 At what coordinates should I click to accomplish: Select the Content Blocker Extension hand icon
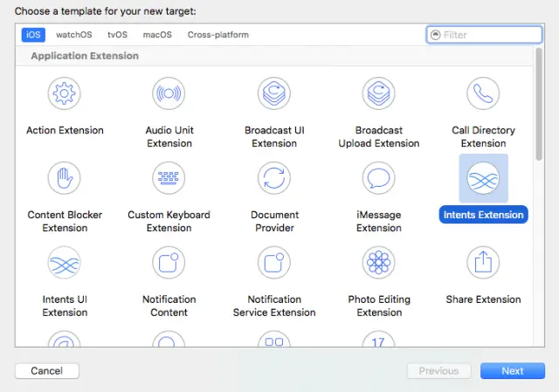coord(65,178)
